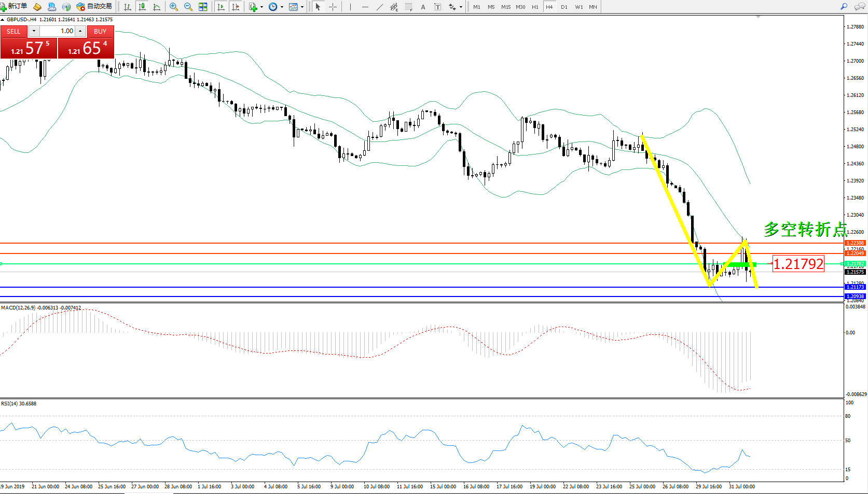The height and width of the screenshot is (494, 868).
Task: Click the Zoom In magnifier icon
Action: (174, 7)
